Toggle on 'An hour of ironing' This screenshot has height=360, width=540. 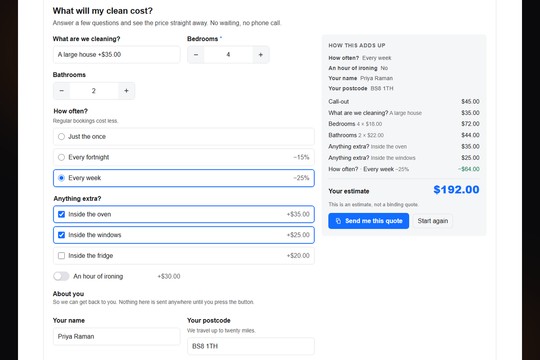click(x=61, y=276)
